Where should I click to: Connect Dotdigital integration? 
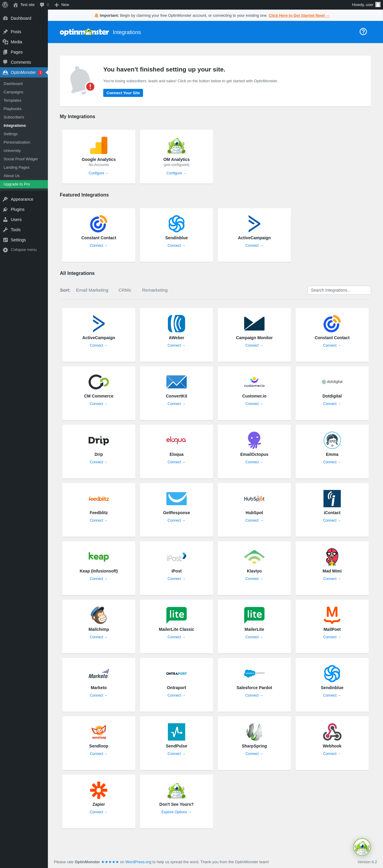click(332, 404)
